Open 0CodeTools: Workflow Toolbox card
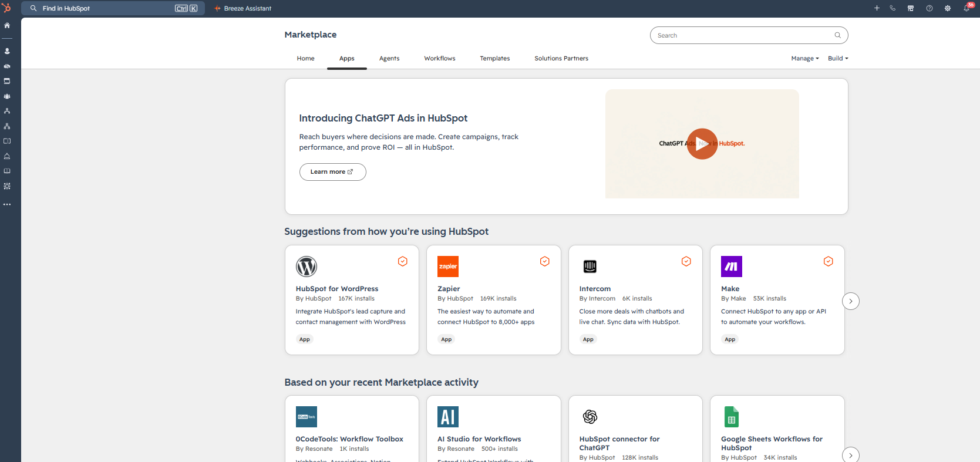The height and width of the screenshot is (462, 980). (x=352, y=429)
